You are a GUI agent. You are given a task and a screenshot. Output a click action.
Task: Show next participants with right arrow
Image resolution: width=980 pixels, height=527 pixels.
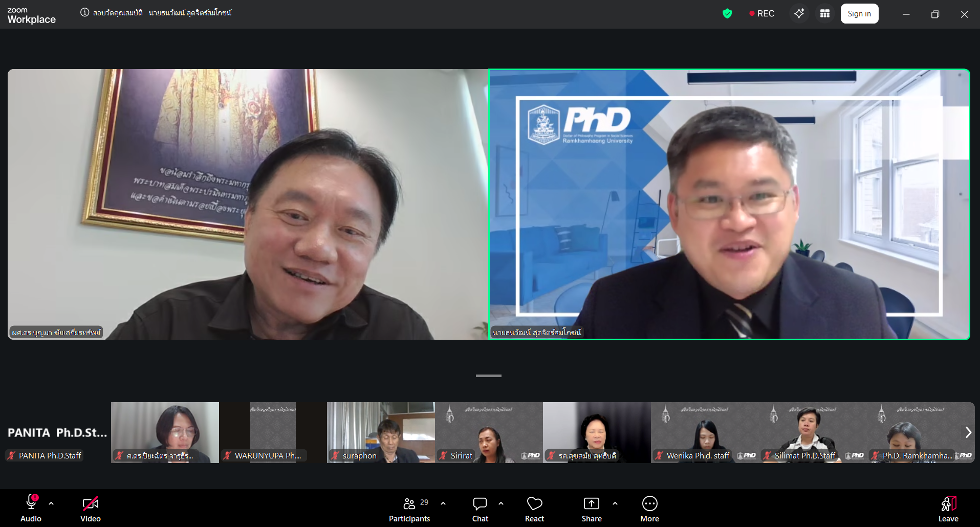point(968,432)
